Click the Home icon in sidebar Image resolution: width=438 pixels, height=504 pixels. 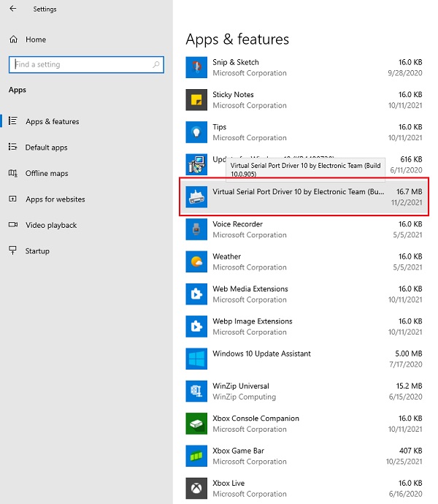(x=13, y=39)
